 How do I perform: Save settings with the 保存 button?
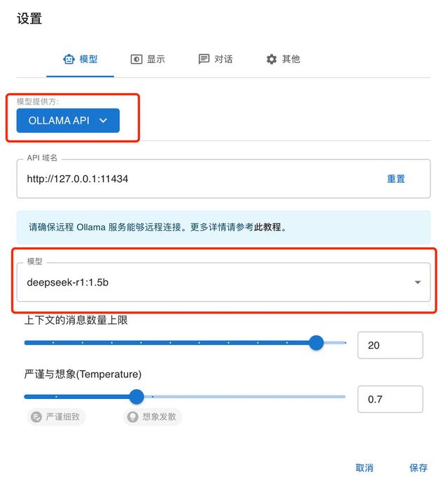pyautogui.click(x=418, y=468)
